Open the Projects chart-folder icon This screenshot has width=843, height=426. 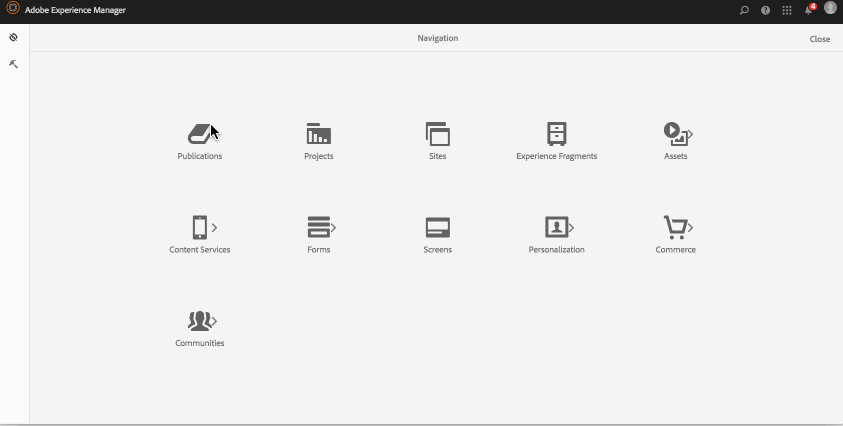pos(319,133)
